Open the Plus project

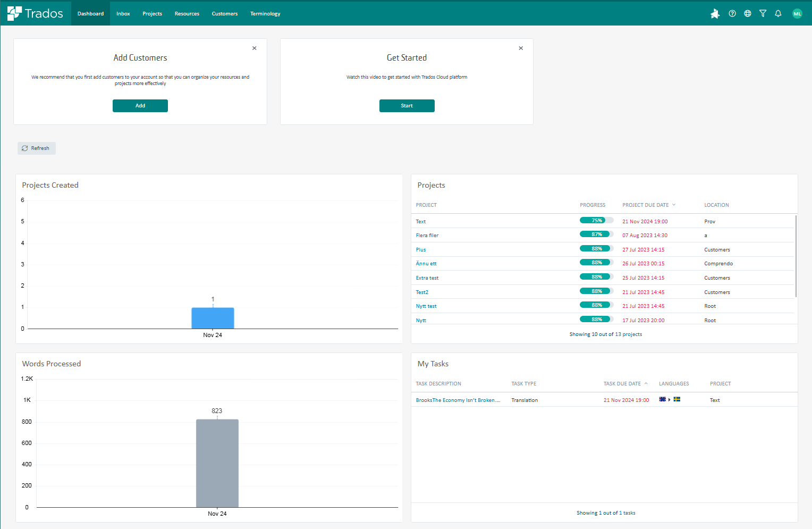421,250
